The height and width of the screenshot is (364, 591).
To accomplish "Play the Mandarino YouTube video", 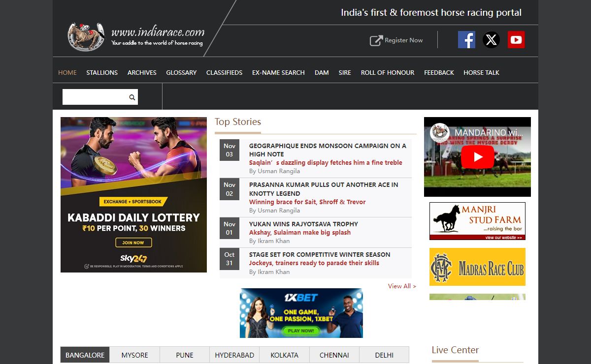I will pyautogui.click(x=477, y=157).
